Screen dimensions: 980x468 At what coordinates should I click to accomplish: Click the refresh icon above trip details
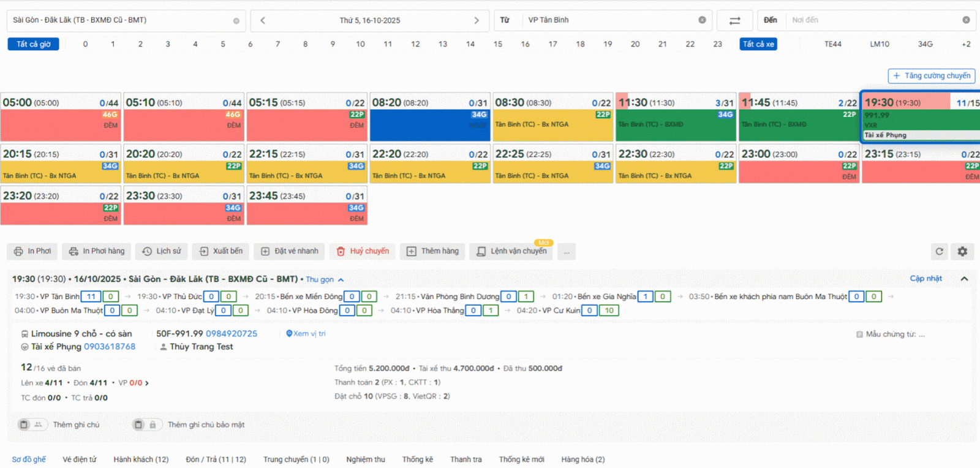click(939, 251)
